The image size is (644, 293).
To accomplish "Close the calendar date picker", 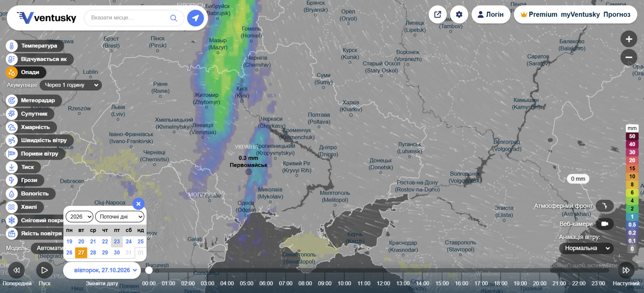I will point(138,204).
